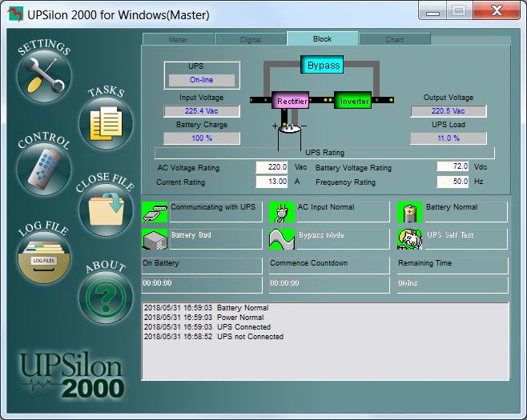
Task: Open the About question mark icon
Action: pos(106,298)
